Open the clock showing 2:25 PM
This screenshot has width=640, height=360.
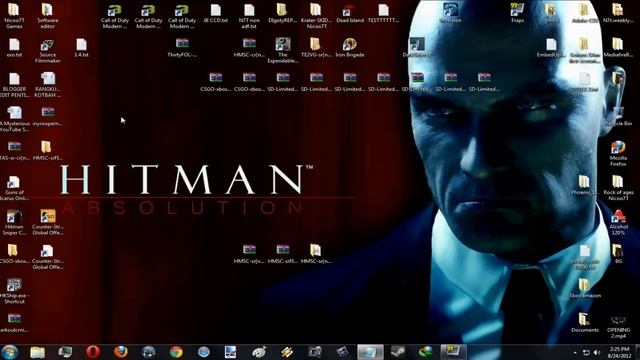coord(619,352)
